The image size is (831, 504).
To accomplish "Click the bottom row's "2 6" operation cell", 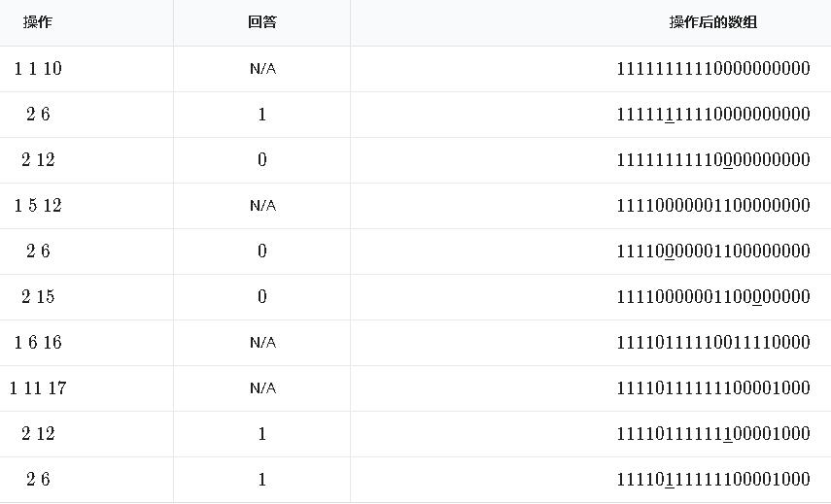I will (x=39, y=480).
